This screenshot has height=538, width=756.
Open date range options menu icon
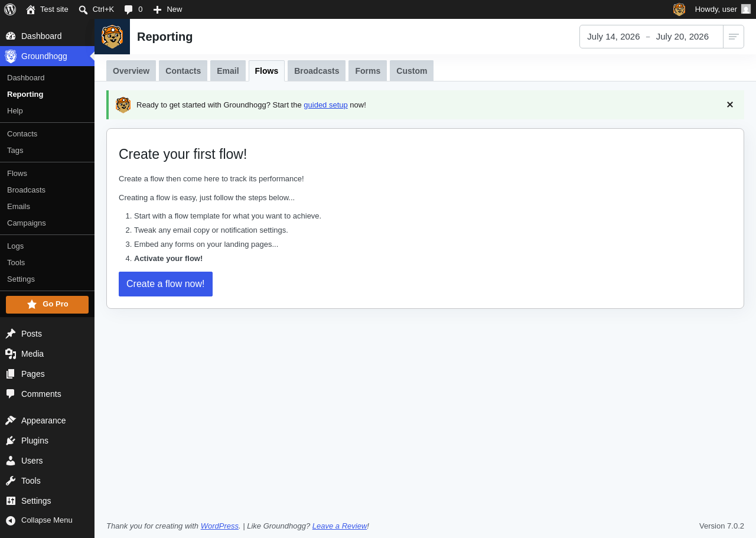[x=734, y=37]
